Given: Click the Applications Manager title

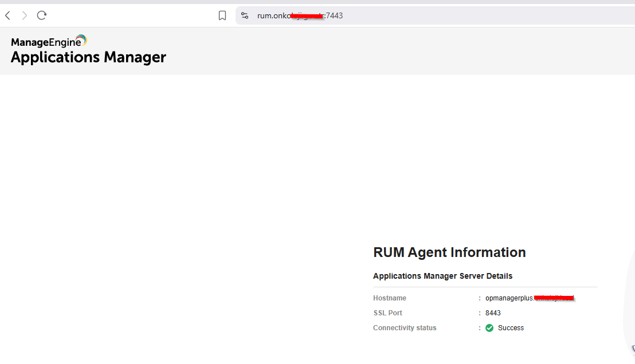Looking at the screenshot, I should click(88, 57).
